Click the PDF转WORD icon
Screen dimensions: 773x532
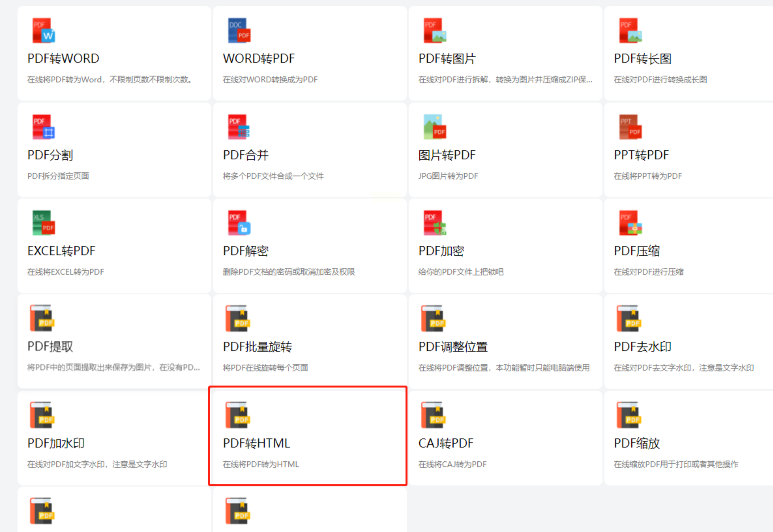[44, 31]
